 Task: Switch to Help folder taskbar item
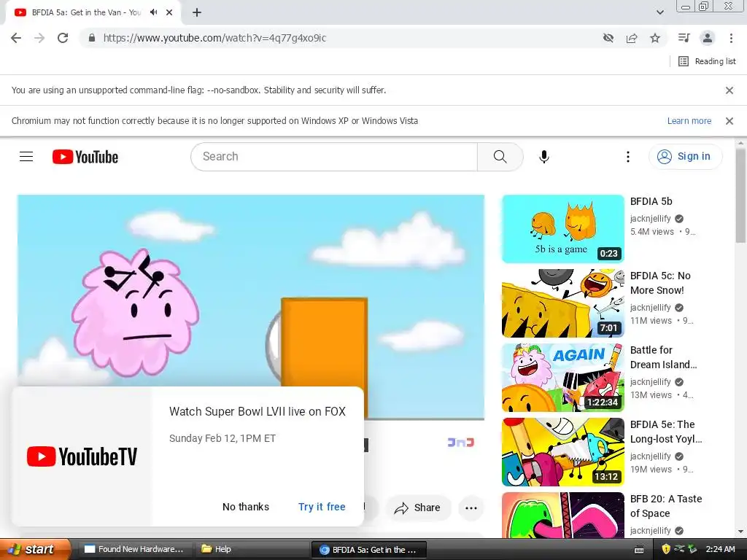pos(252,549)
